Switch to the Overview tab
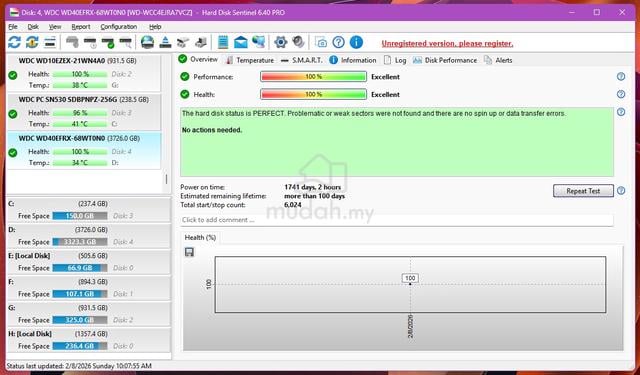The height and width of the screenshot is (375, 640). 198,59
